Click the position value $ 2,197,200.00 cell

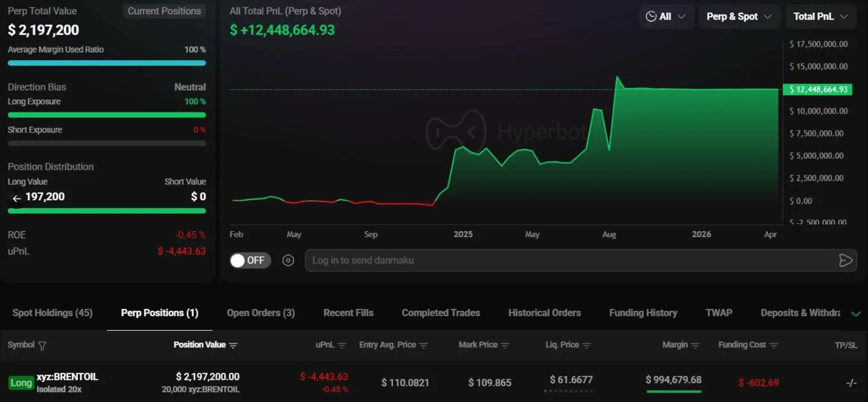(x=208, y=377)
